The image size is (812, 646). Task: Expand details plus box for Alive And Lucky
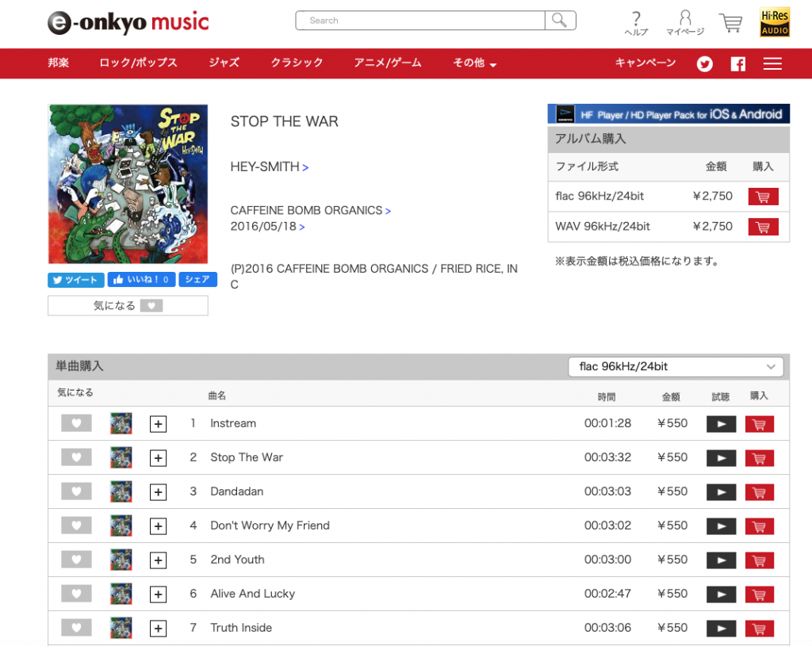point(158,594)
